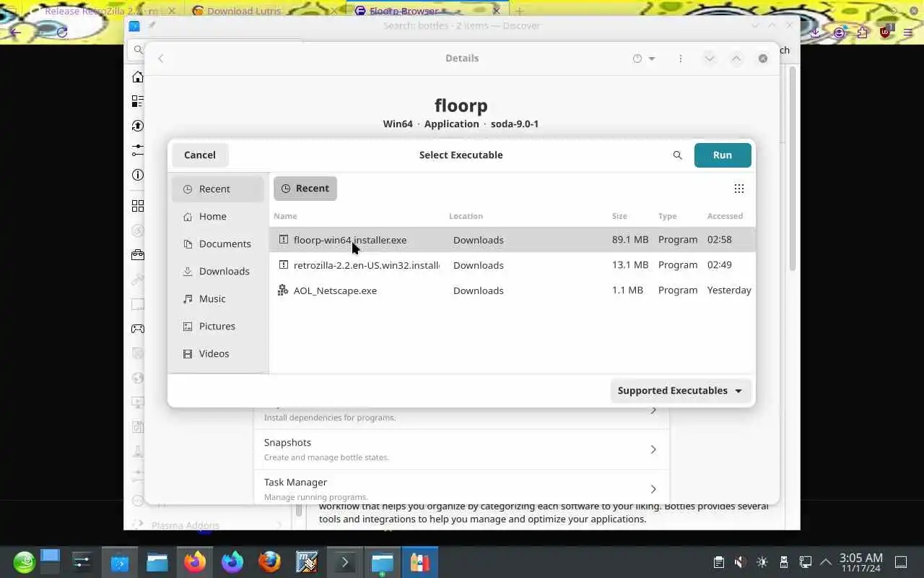Switch file view to grid layout
This screenshot has width=924, height=578.
coord(738,189)
